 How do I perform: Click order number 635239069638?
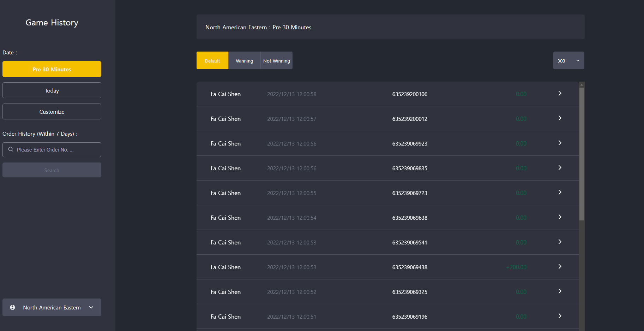(410, 218)
